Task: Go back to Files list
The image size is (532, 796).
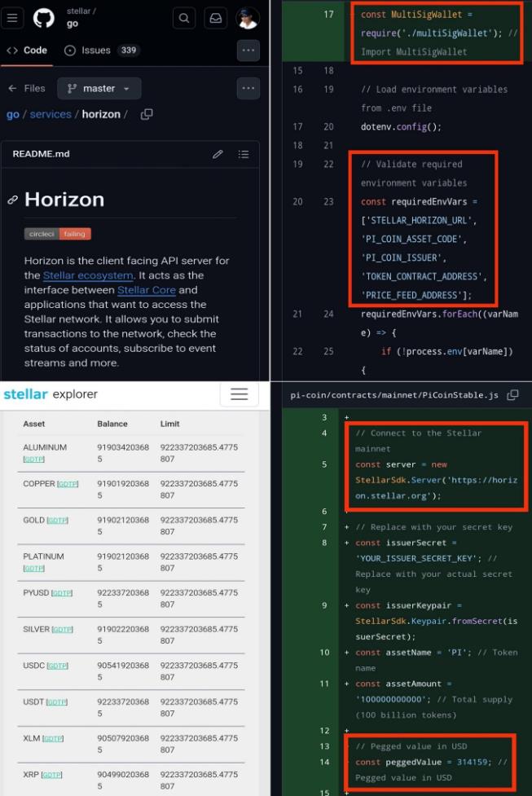Action: (27, 88)
